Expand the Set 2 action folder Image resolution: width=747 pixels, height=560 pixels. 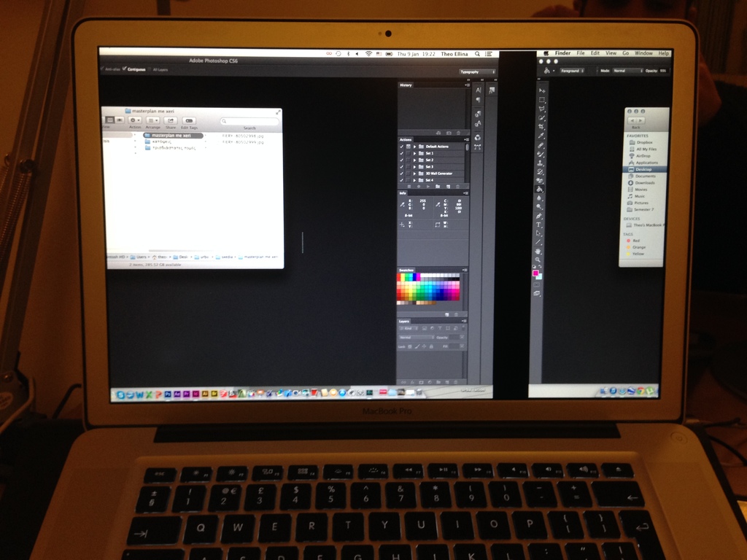point(415,160)
